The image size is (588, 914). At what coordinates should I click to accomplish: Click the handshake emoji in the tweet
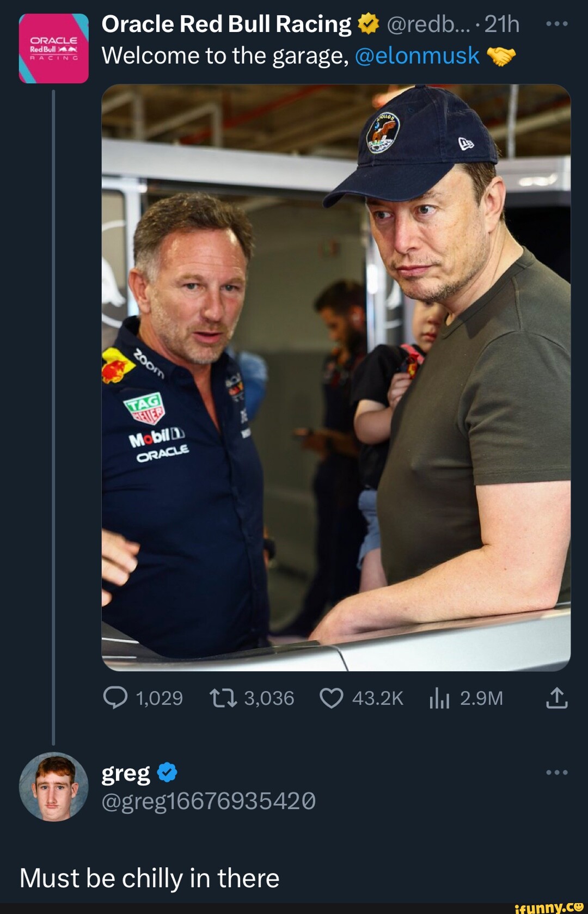point(504,55)
